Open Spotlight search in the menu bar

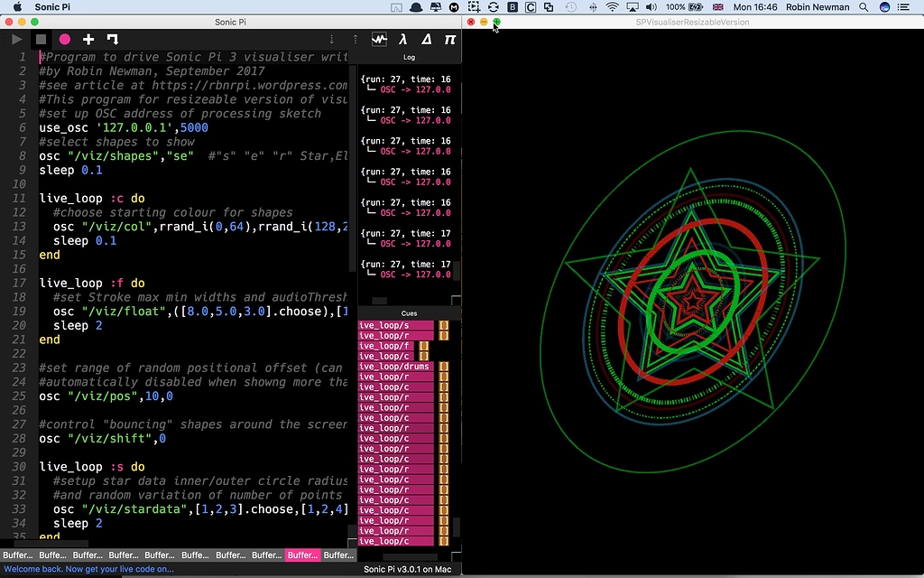862,6
